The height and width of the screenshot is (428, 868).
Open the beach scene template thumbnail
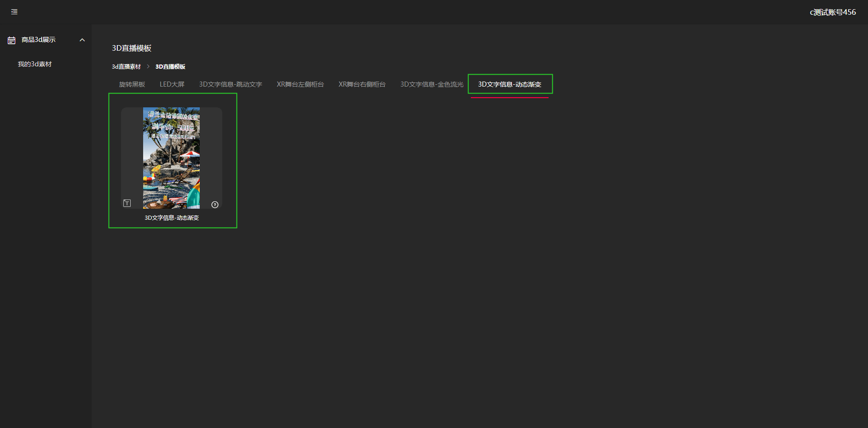(172, 158)
